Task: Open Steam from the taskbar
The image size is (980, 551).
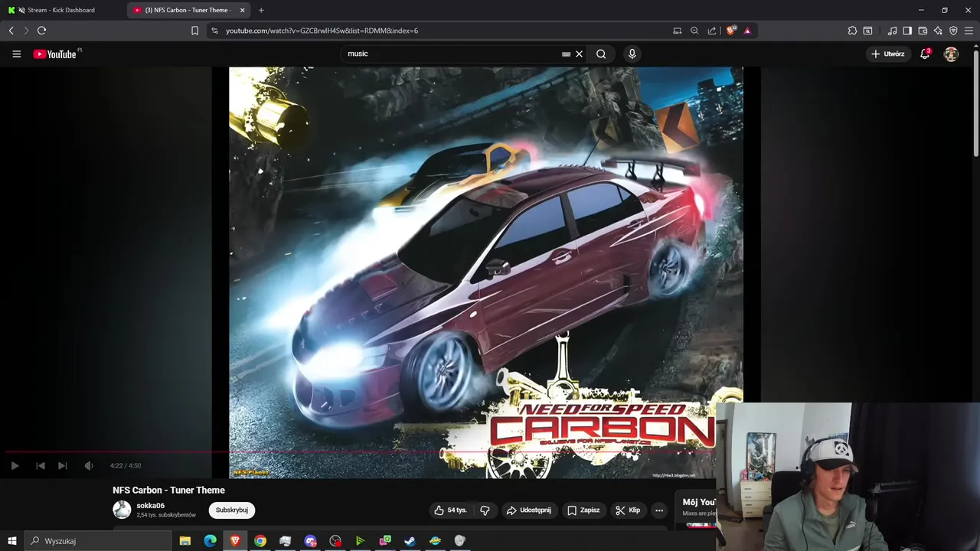Action: (x=410, y=541)
